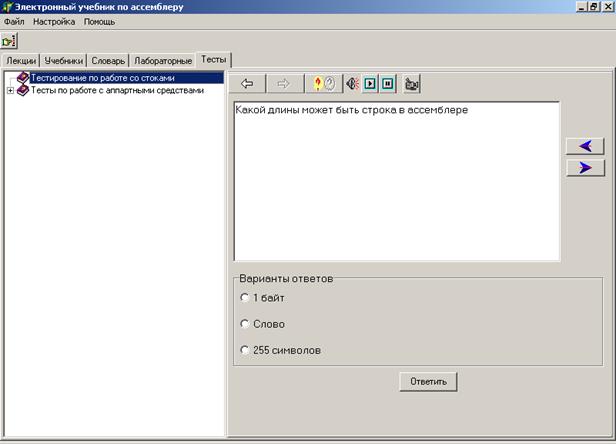Go to next question with blue right arrow
Image resolution: width=616 pixels, height=444 pixels.
(x=585, y=168)
